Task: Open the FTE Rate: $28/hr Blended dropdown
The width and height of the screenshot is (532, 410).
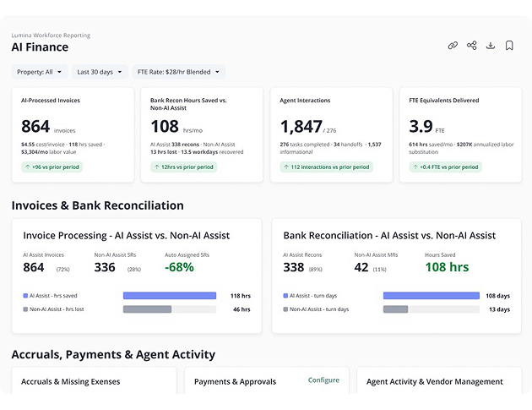Action: tap(178, 72)
